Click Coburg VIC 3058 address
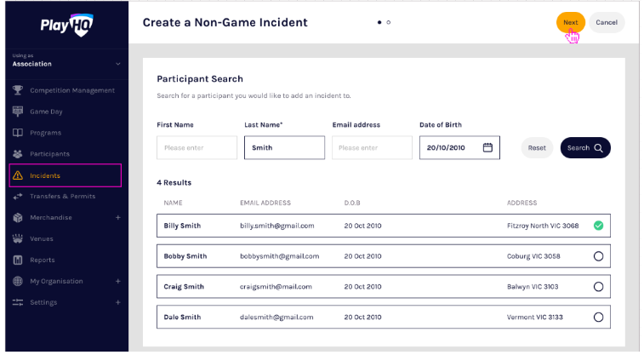Screen dimensions: 644x355 point(533,256)
